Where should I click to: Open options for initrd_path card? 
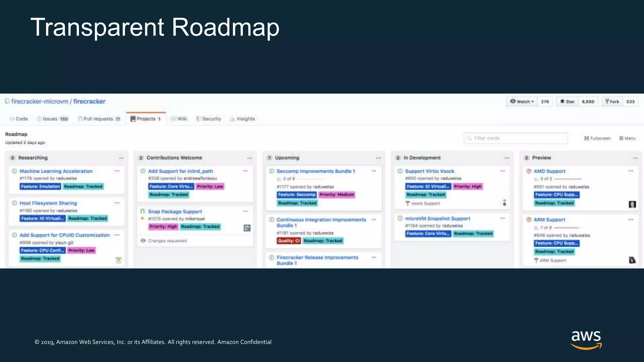(x=245, y=171)
